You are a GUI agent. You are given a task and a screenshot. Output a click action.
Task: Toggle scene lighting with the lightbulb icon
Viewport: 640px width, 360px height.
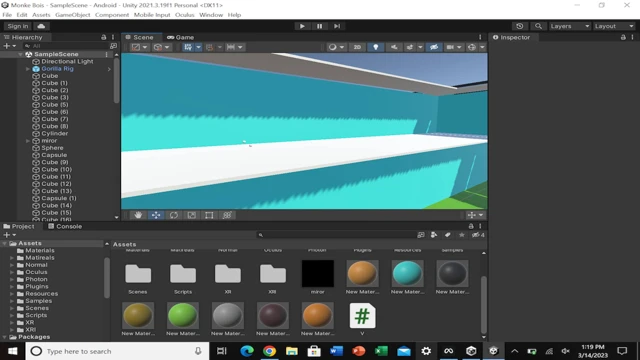click(x=376, y=47)
